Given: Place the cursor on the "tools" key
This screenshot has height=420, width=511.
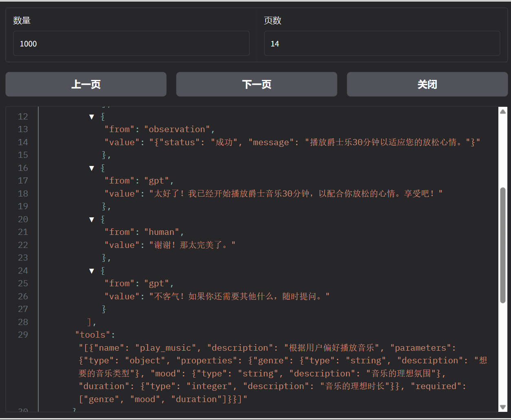Looking at the screenshot, I should (93, 335).
